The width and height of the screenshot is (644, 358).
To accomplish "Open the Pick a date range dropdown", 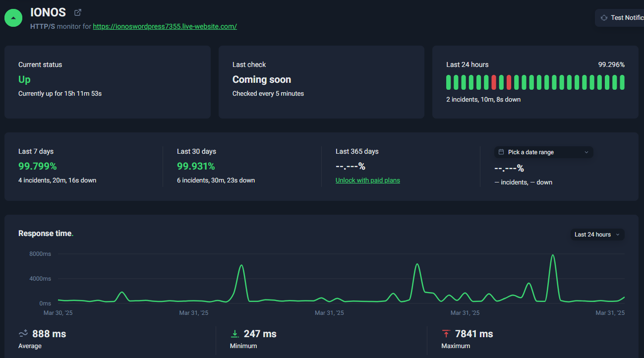I will click(543, 152).
